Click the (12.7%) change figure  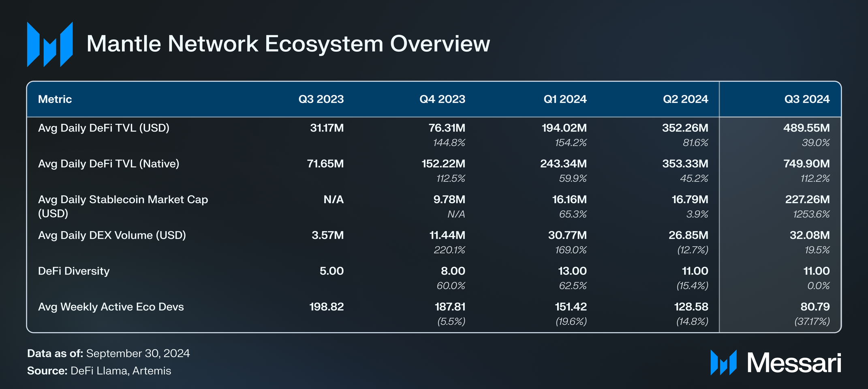(693, 250)
